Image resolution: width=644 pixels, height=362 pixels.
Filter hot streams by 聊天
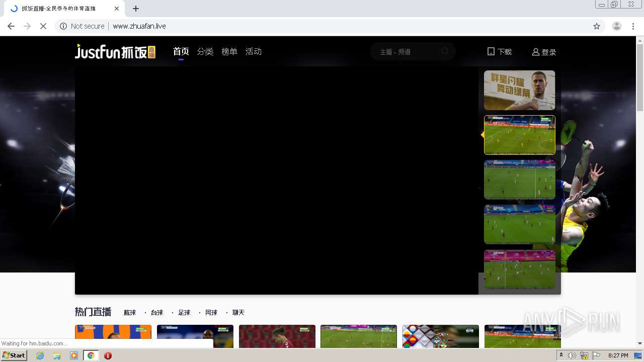point(238,313)
